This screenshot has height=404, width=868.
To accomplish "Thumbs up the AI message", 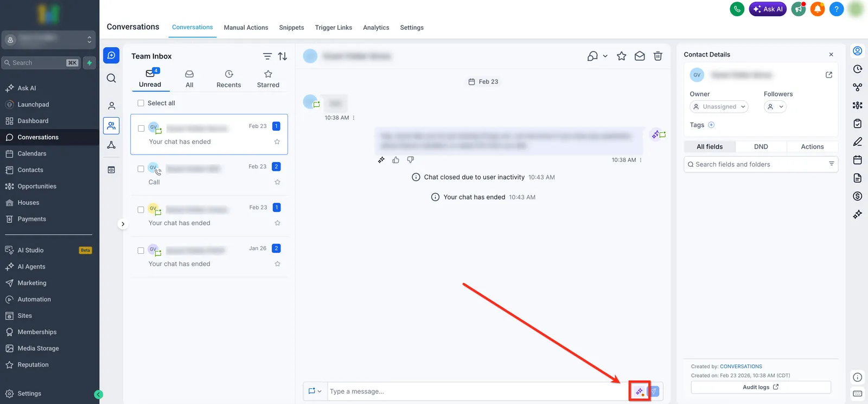I will (395, 160).
